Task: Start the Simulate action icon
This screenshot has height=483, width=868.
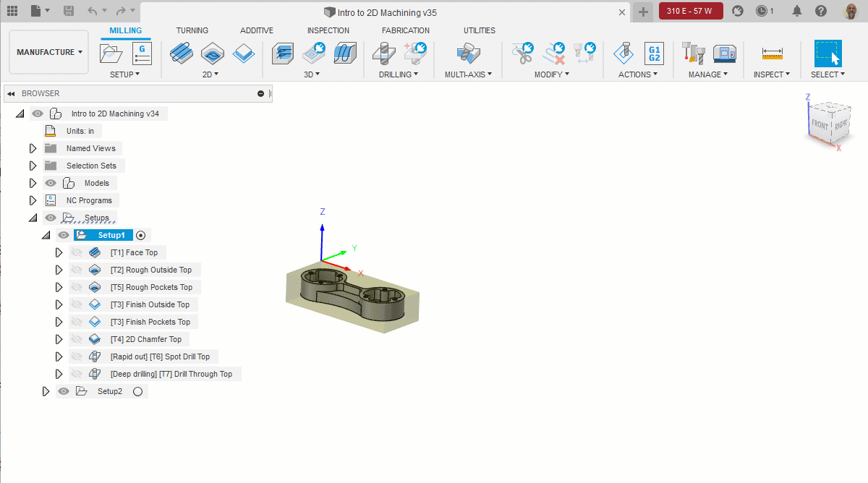Action: (x=624, y=54)
